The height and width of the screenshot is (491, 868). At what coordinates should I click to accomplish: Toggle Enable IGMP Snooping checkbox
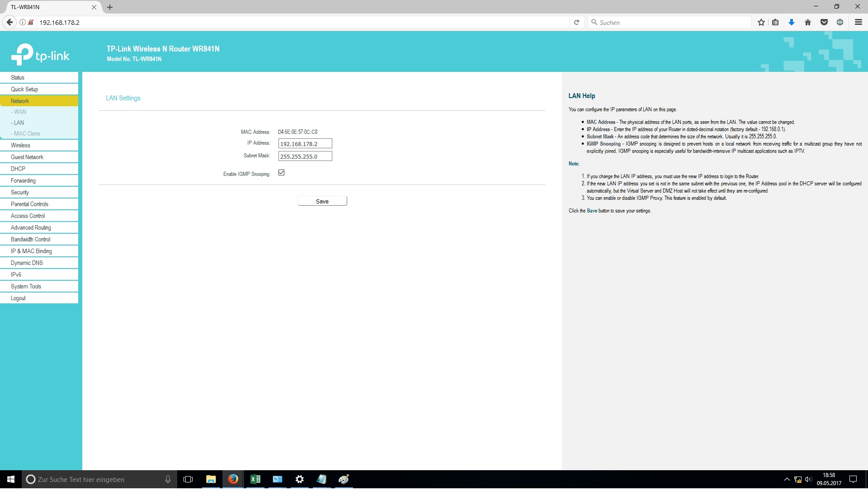pos(281,173)
